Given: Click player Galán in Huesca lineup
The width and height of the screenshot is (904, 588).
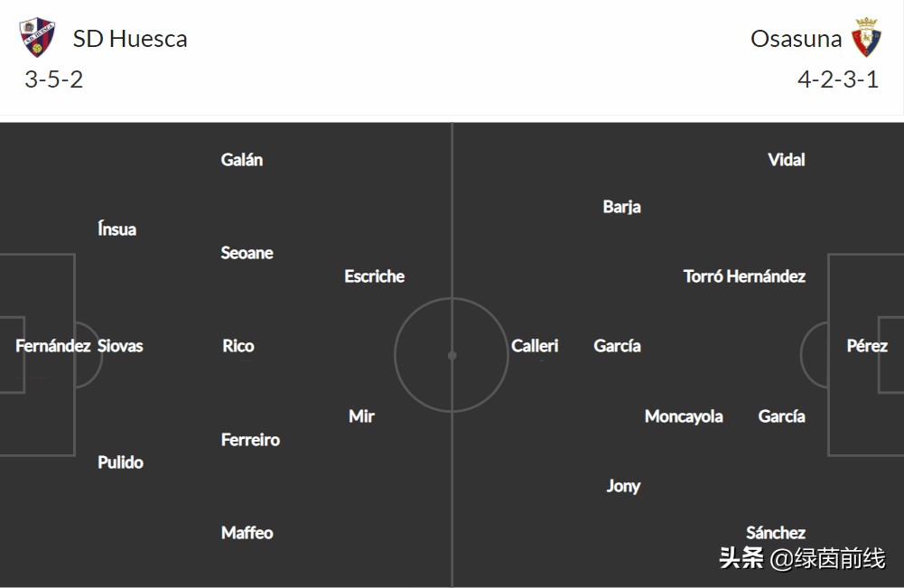Looking at the screenshot, I should click(x=242, y=160).
